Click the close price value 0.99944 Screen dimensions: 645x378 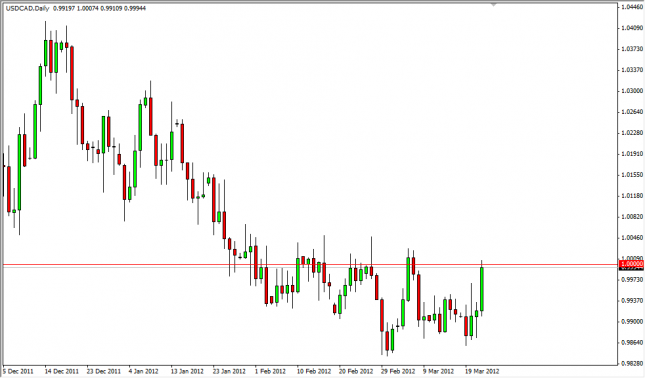[135, 8]
